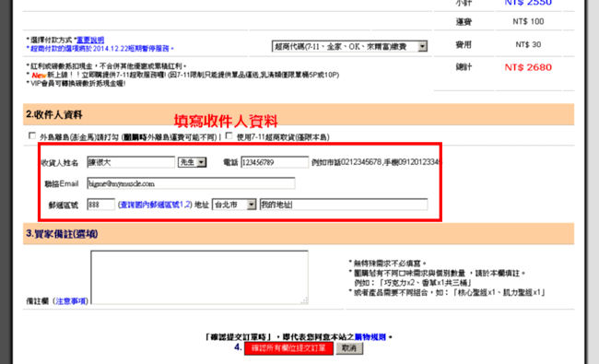Open the 購物規則 shopping rules link
Image resolution: width=599 pixels, height=364 pixels.
(370, 337)
